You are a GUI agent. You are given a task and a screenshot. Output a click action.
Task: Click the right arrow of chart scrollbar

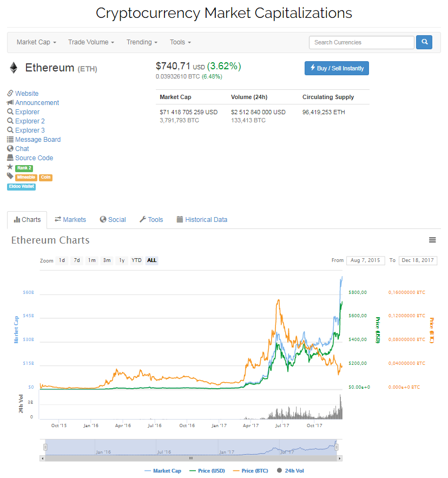339,458
